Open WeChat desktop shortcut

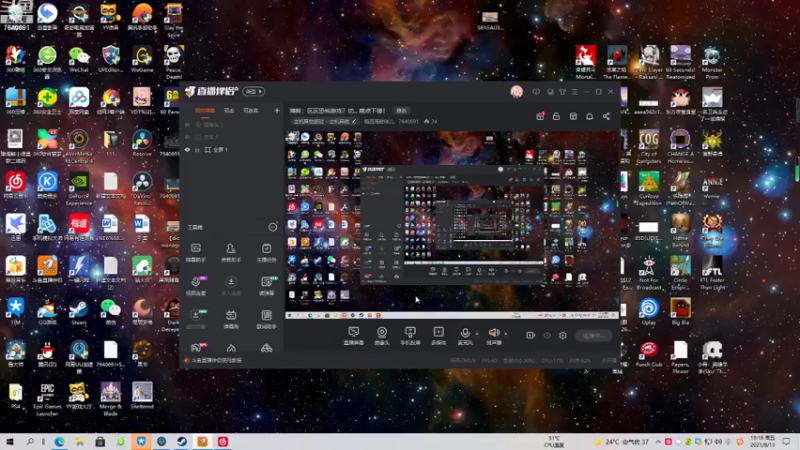point(79,60)
